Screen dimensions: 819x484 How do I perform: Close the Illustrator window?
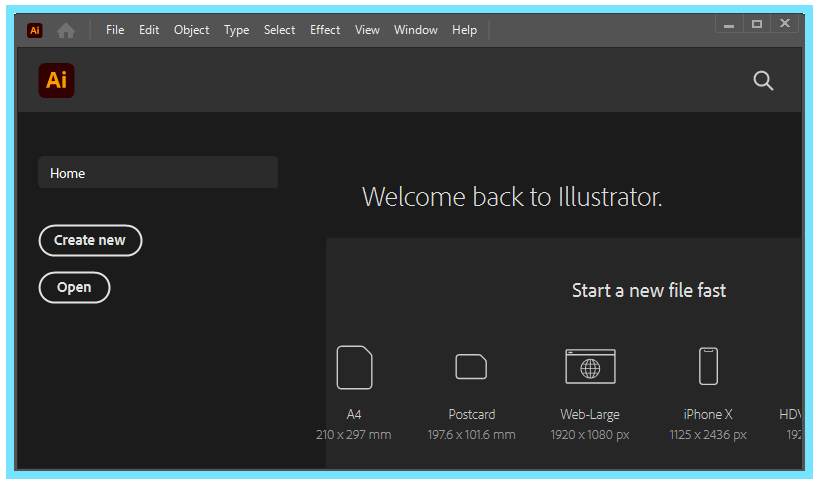[785, 23]
